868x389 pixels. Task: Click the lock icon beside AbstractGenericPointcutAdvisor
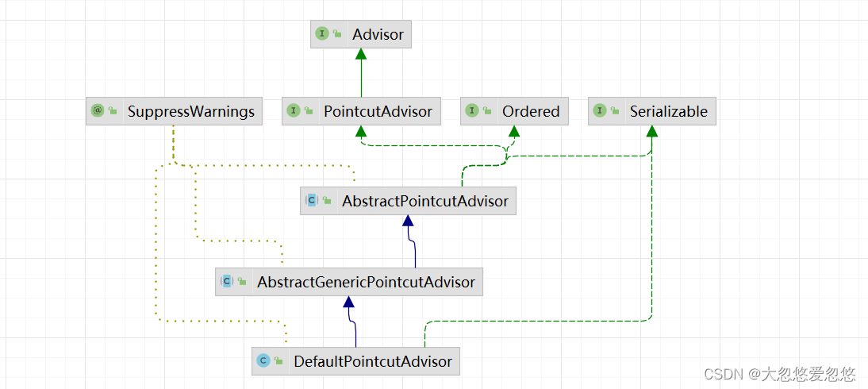pos(241,282)
